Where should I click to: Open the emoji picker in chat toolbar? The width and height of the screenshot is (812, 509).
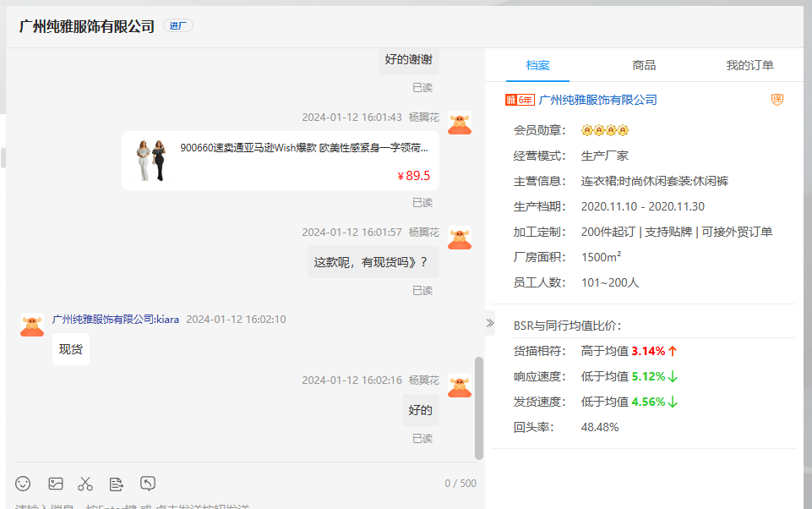point(23,484)
